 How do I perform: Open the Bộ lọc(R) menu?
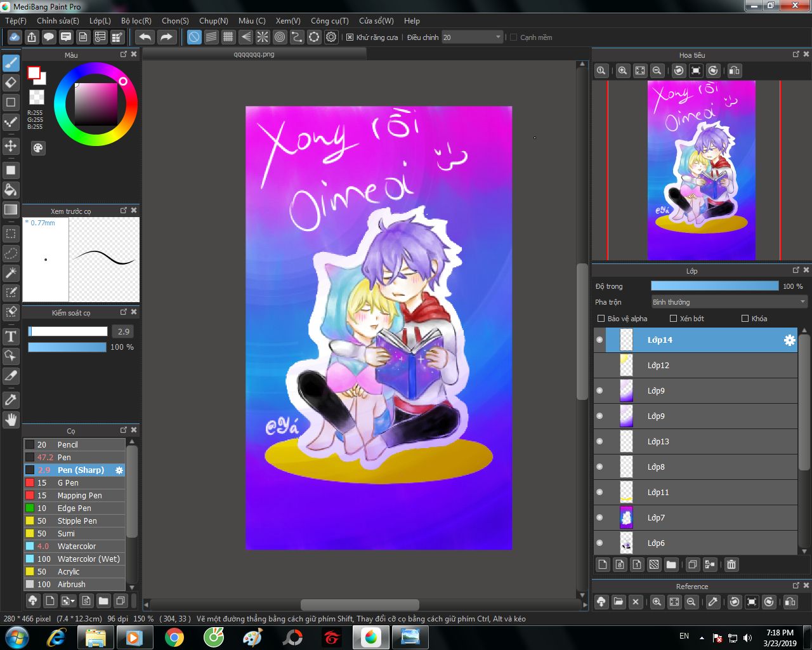tap(136, 21)
